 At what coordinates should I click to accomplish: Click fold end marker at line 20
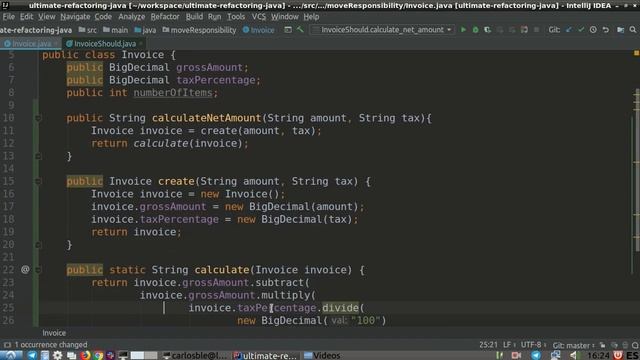pos(38,244)
